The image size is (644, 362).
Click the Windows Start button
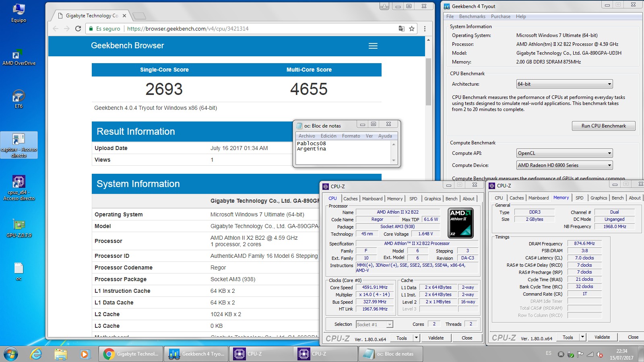coord(11,354)
